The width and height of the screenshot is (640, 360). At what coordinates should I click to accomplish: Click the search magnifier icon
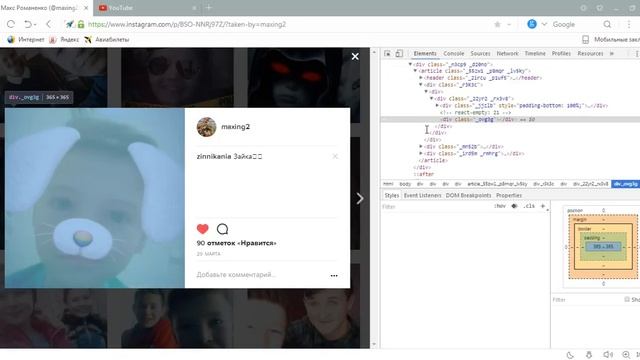tap(607, 24)
